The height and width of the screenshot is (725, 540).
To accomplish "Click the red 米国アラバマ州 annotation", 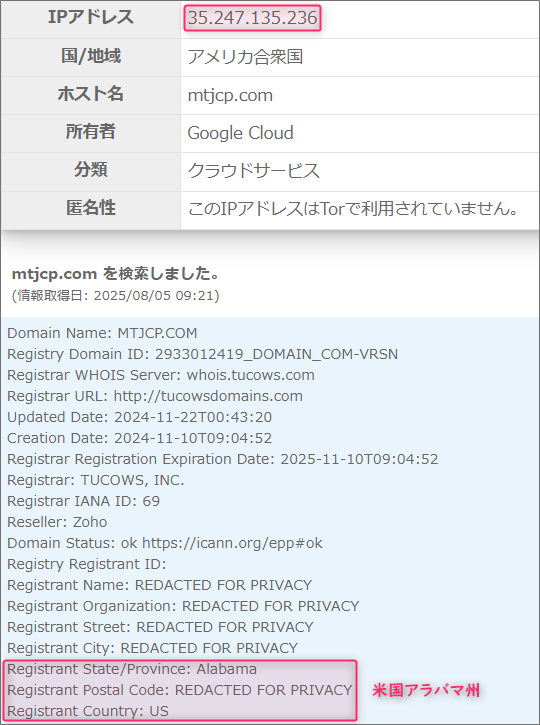I will click(x=426, y=690).
